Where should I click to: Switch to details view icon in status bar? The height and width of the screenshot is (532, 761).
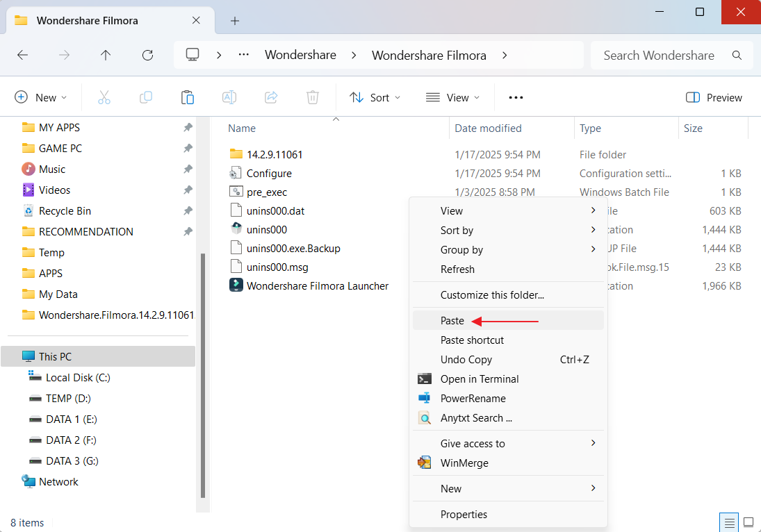[728, 522]
